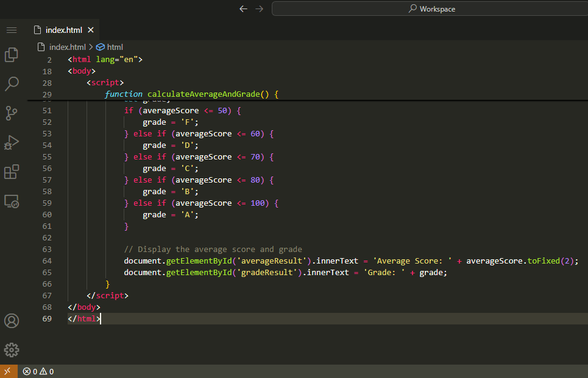The image size is (588, 378).
Task: Open the Remote Explorer view
Action: point(12,201)
